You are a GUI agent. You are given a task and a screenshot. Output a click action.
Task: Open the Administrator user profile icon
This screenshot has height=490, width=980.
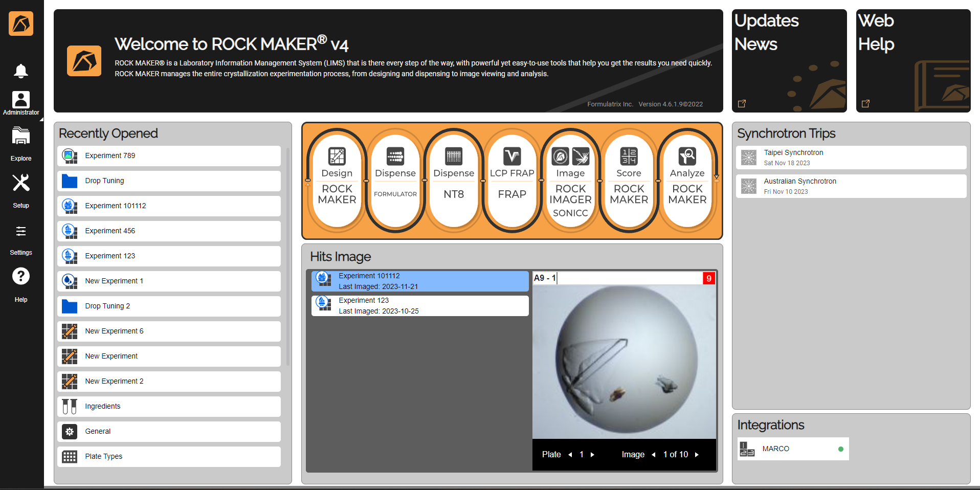coord(21,100)
